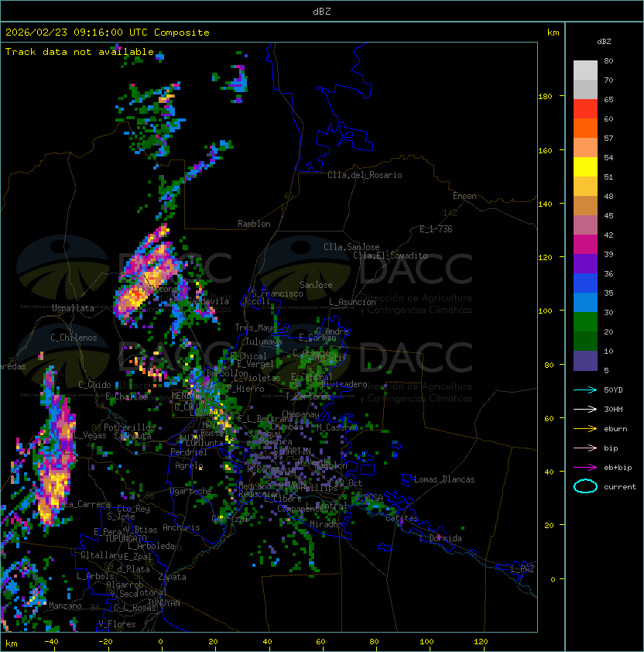Click the 'Clla.del_Rosario' place label
The width and height of the screenshot is (644, 652).
(x=365, y=175)
